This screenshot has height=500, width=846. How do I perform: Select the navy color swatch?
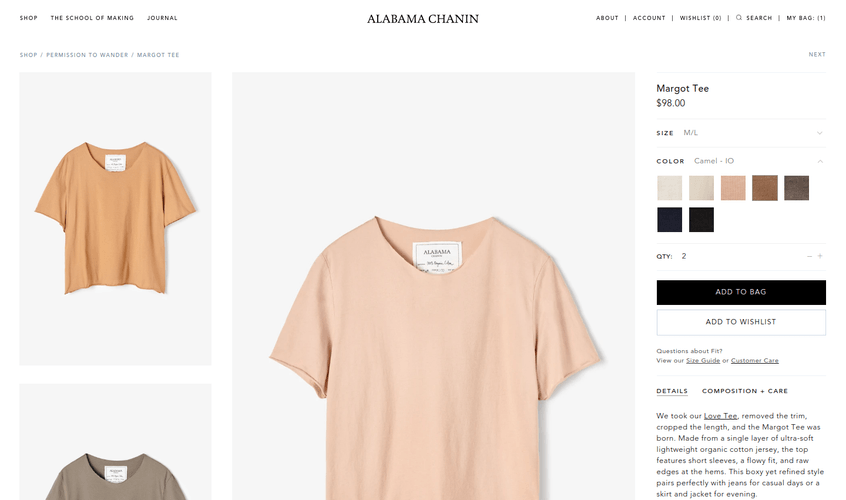pos(669,219)
